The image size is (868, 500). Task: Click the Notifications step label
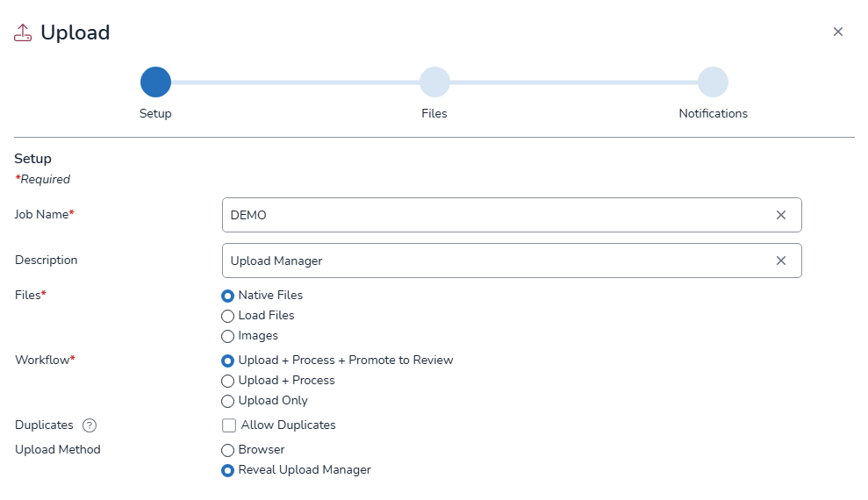pyautogui.click(x=713, y=114)
